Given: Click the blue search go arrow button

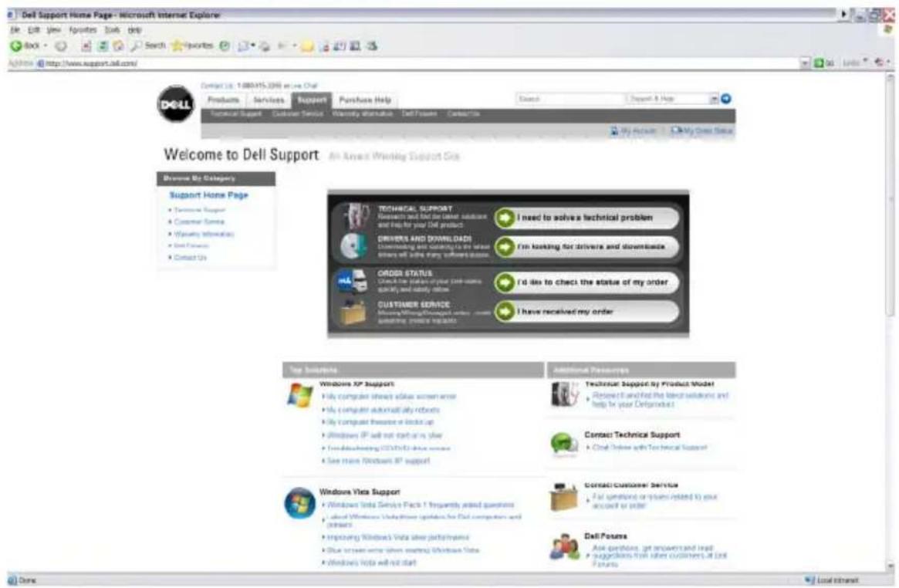Looking at the screenshot, I should coord(726,99).
